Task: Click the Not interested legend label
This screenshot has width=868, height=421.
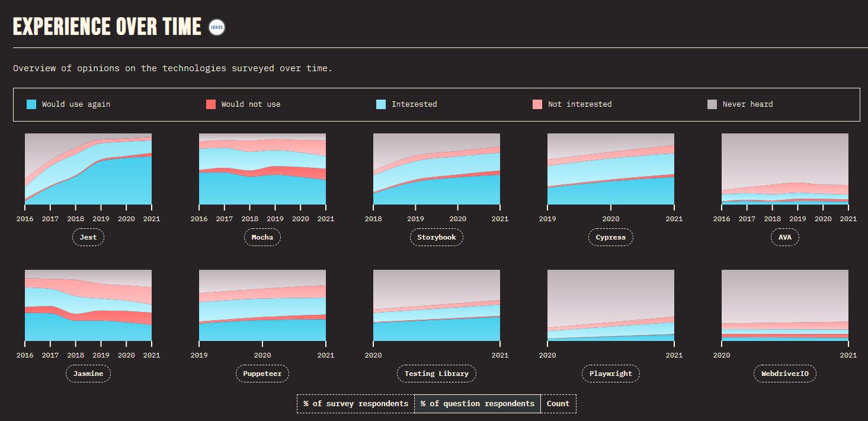Action: tap(579, 104)
